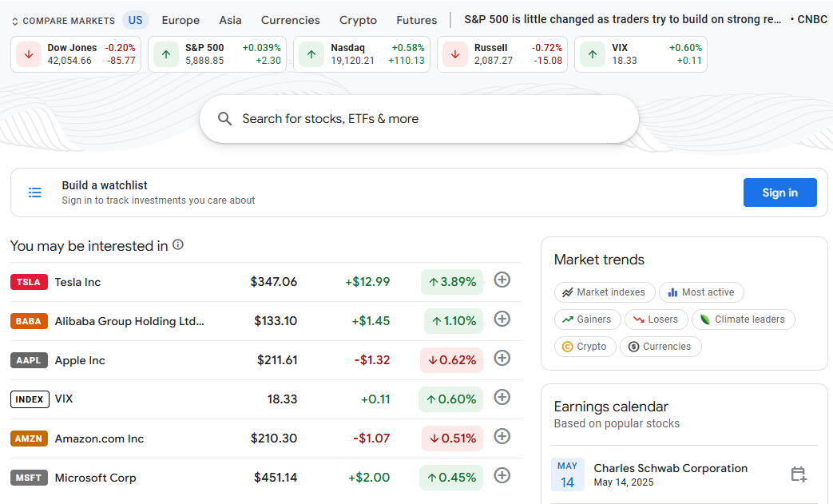Open the Futures markets tab
Viewport: 833px width, 504px height.
coord(417,20)
